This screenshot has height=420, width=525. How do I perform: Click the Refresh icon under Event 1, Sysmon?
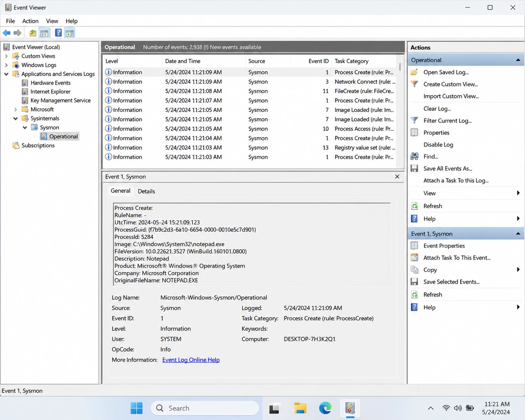415,295
